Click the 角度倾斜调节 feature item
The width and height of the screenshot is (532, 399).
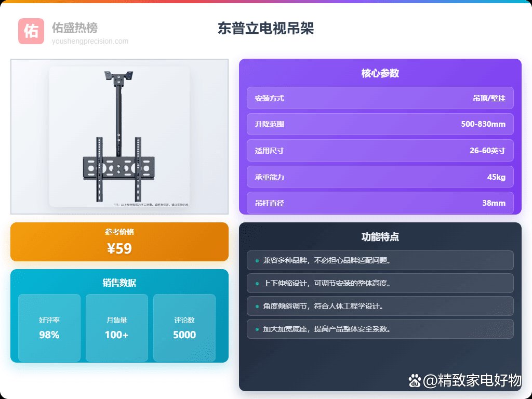tap(380, 306)
